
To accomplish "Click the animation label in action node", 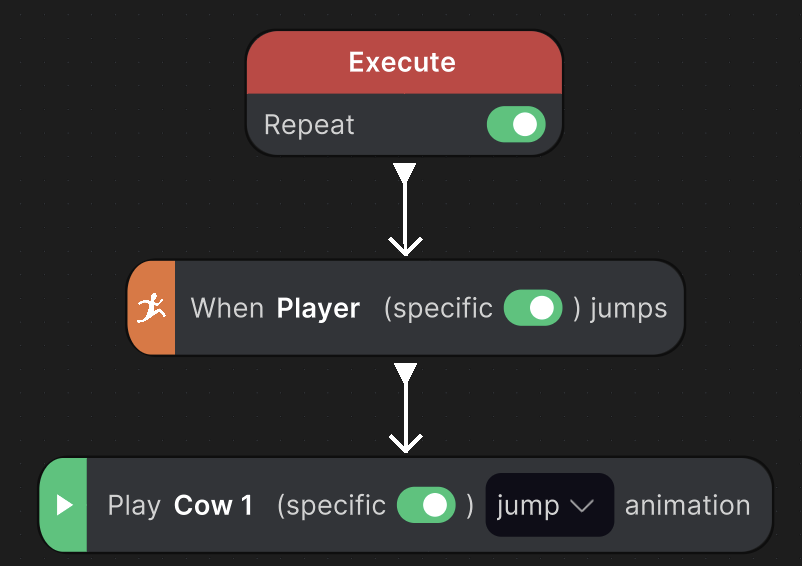I will pos(687,505).
